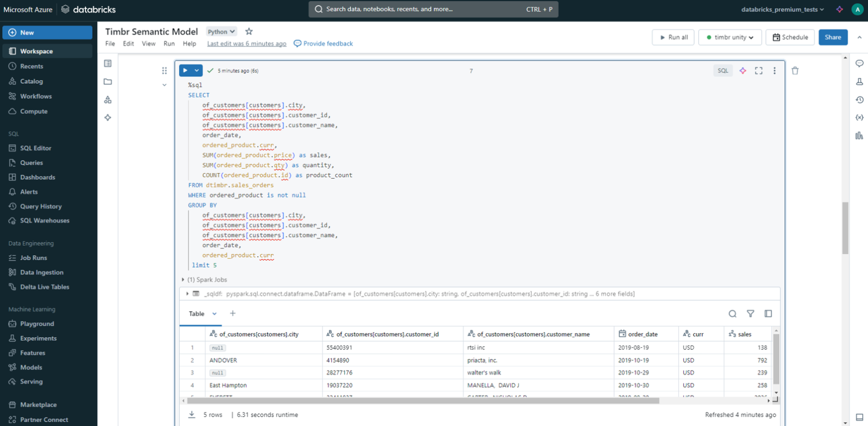Expand the cell to fullscreen view

[758, 70]
